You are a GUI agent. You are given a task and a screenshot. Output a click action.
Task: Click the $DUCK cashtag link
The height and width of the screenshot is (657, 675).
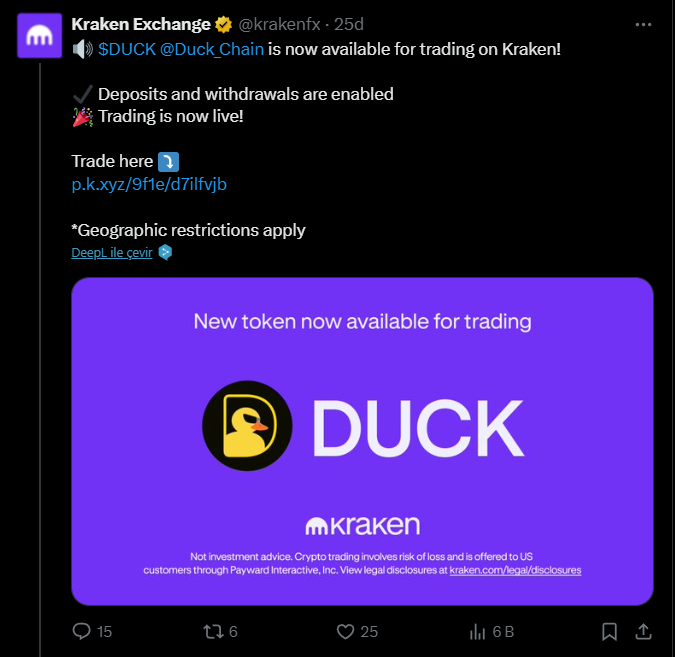pos(126,49)
